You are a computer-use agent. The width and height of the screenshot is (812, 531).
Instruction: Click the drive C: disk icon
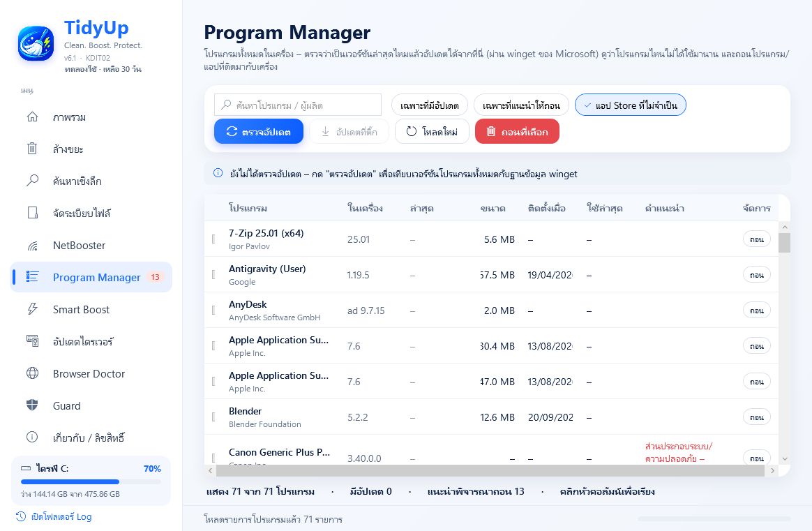point(26,468)
